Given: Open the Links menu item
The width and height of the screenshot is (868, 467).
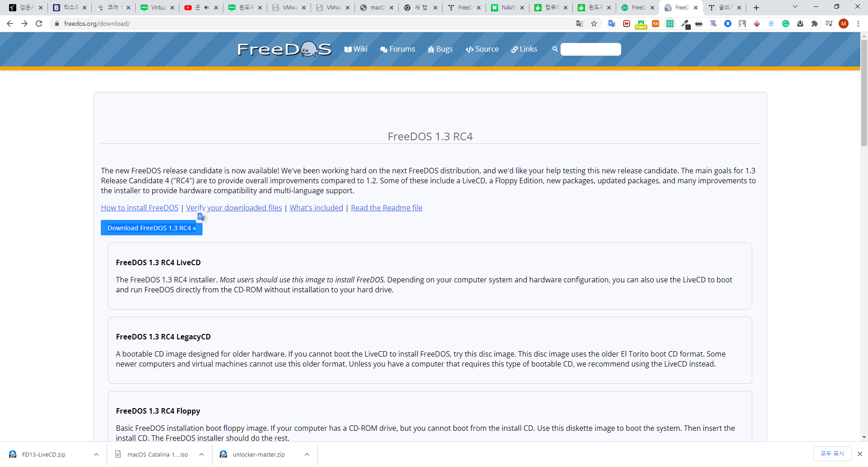Looking at the screenshot, I should [524, 49].
